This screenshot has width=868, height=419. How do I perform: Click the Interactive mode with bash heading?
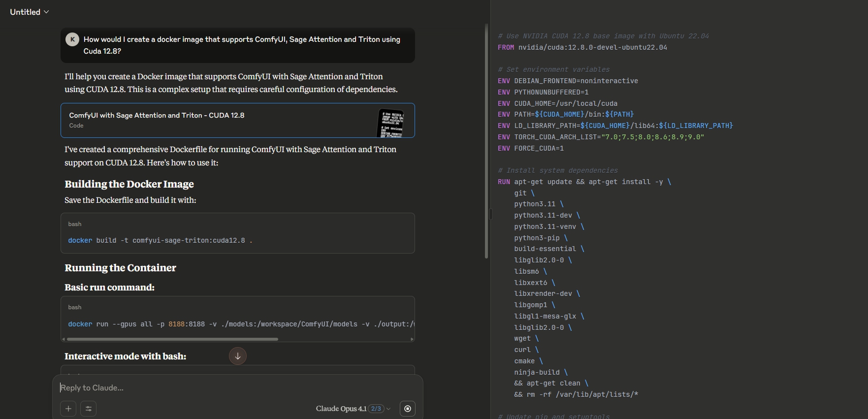[x=126, y=356]
